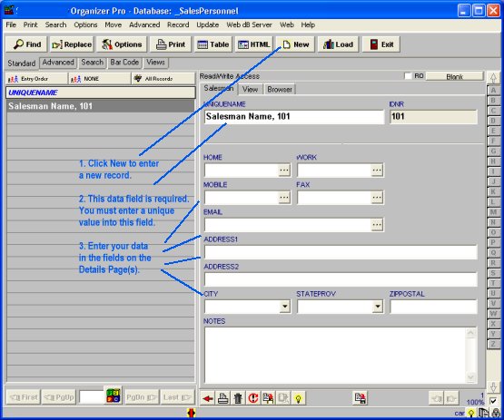Click the letter M in alphabet index
Image resolution: width=504 pixels, height=420 pixels.
(x=493, y=212)
